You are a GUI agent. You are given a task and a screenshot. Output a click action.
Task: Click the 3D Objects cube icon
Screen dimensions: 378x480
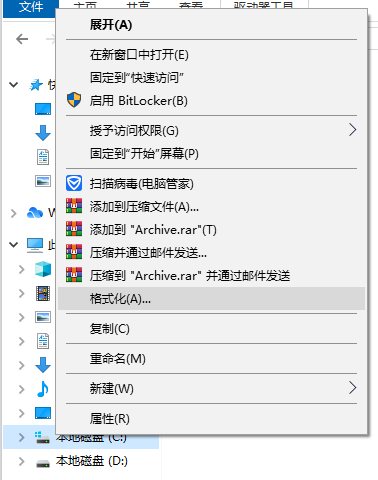[x=43, y=269]
